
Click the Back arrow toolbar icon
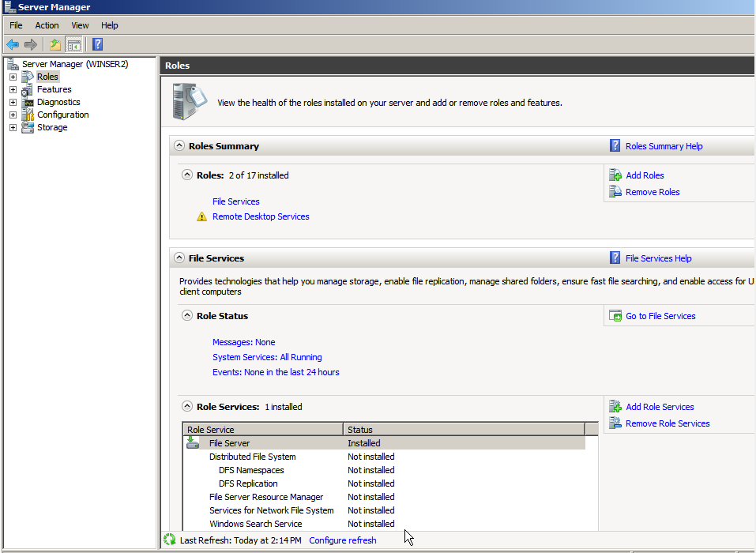click(x=13, y=45)
